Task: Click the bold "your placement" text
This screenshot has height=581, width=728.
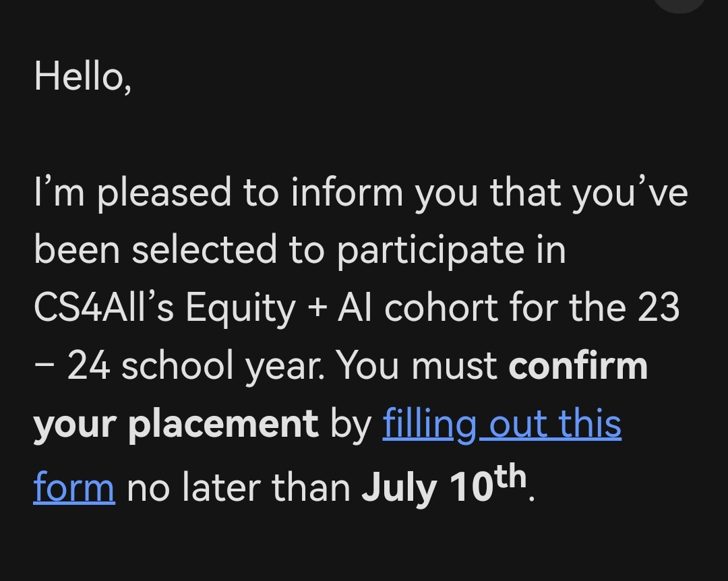Action: coord(175,425)
